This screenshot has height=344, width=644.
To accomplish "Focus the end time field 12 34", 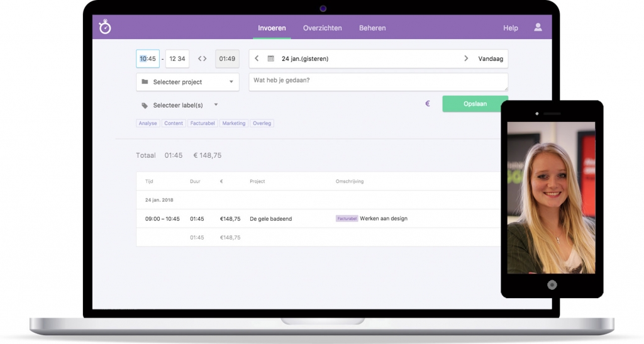I will tap(177, 58).
